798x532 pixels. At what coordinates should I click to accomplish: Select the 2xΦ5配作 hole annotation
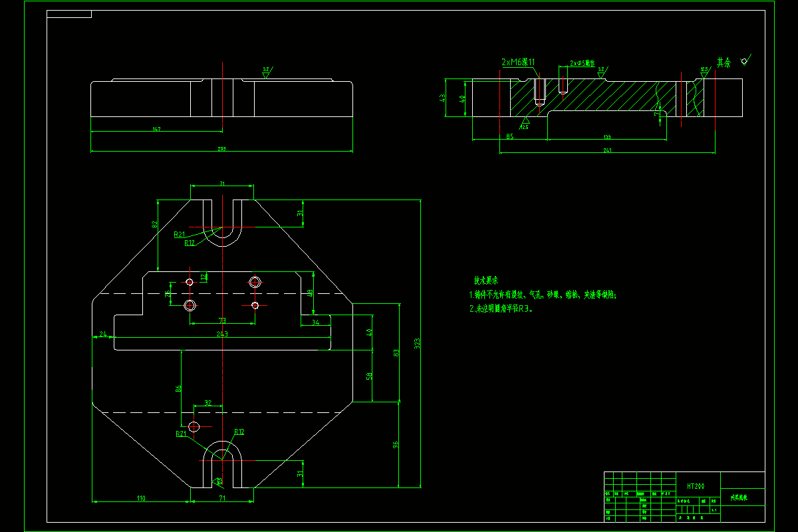coord(582,64)
